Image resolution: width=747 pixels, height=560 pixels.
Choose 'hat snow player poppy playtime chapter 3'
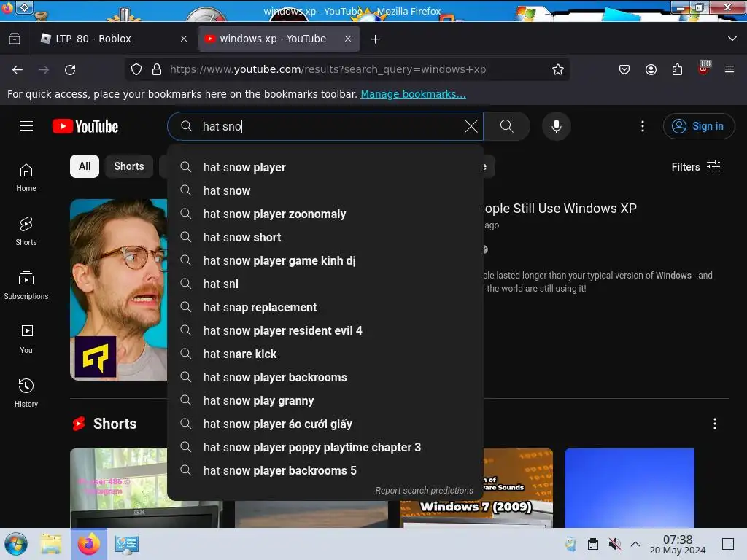click(325, 447)
